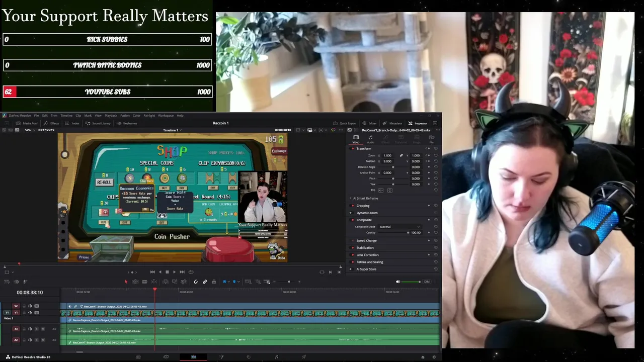This screenshot has height=362, width=644.
Task: Stop playback in viewer
Action: 167,272
